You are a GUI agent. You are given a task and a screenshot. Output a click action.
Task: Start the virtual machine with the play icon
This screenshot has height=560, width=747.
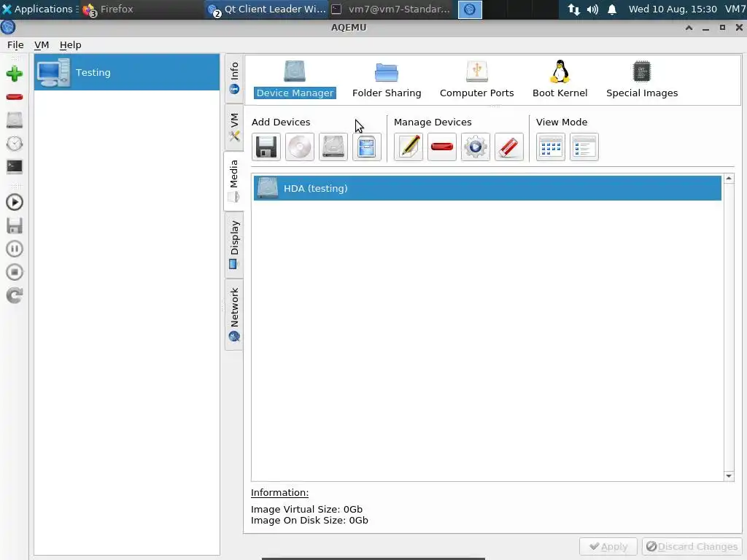point(15,203)
